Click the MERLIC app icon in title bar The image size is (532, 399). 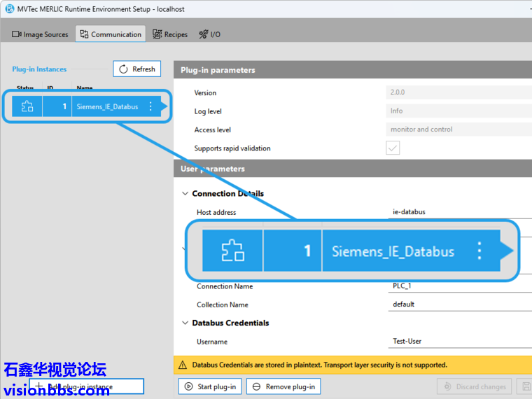tap(9, 9)
